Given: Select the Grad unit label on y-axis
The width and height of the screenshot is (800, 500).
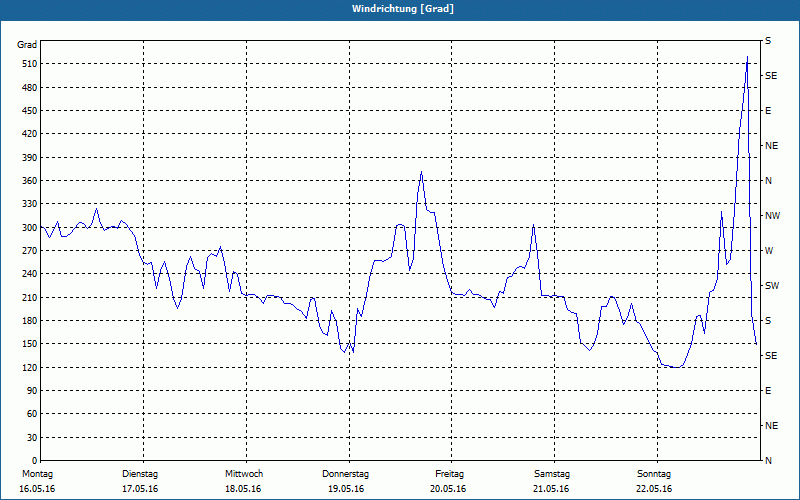Looking at the screenshot, I should pos(27,45).
